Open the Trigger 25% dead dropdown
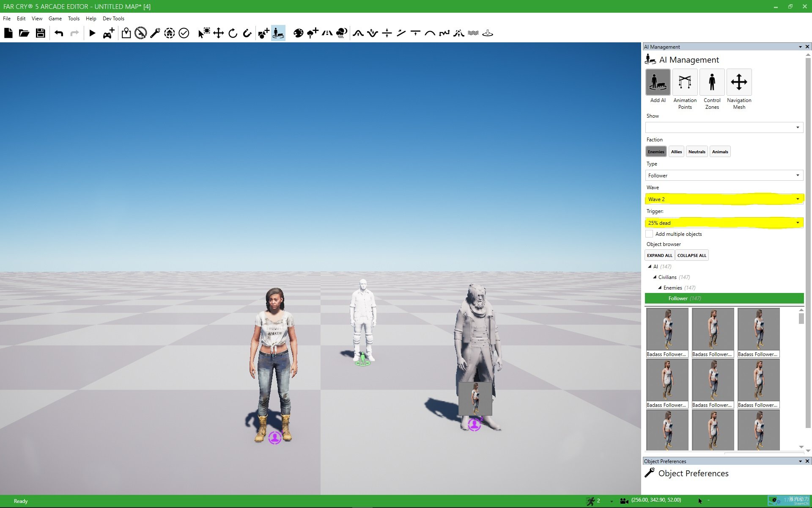 coord(798,222)
